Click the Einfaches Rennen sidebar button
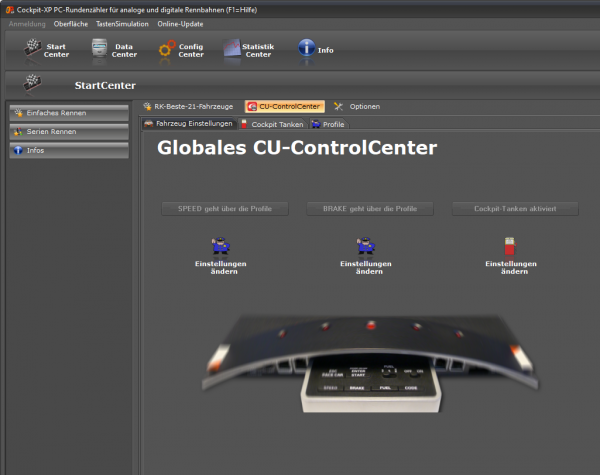Screen dimensions: 600x475 69,113
